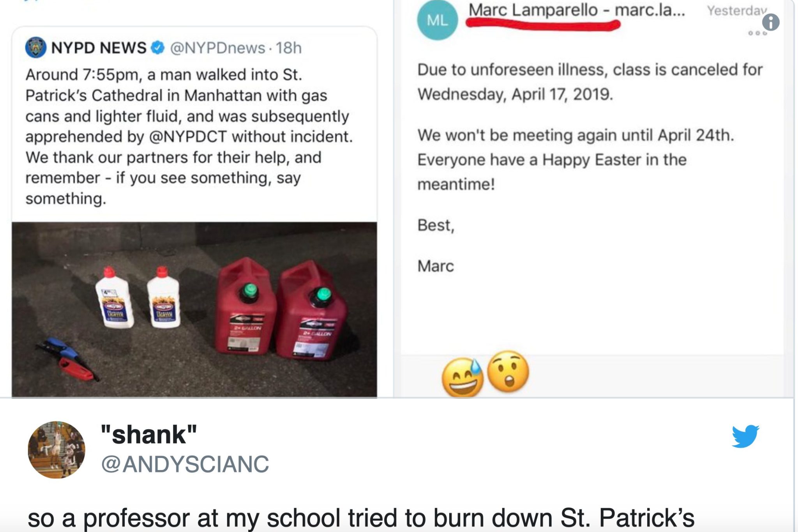Open the @NYPDCT mention link
Image resolution: width=798 pixels, height=532 pixels.
(x=188, y=137)
